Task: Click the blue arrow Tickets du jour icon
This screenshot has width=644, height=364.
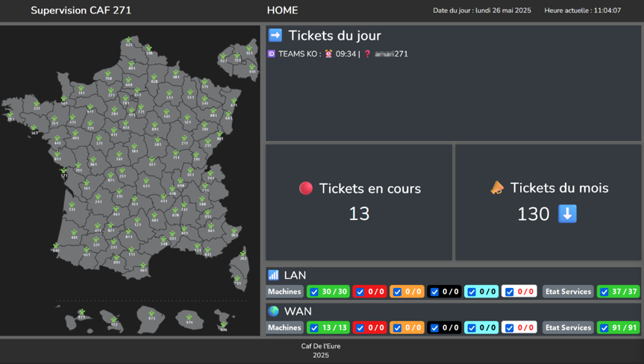Action: [x=275, y=35]
